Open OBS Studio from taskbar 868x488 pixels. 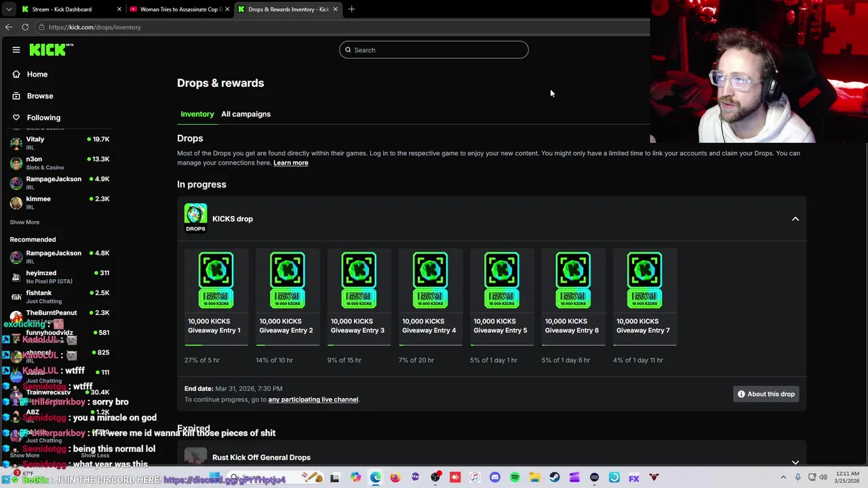click(x=435, y=478)
